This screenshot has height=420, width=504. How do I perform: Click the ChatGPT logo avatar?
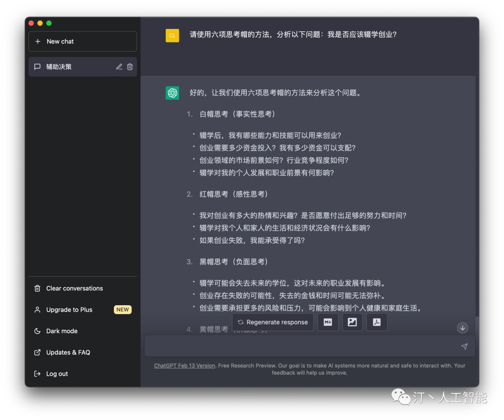(172, 93)
